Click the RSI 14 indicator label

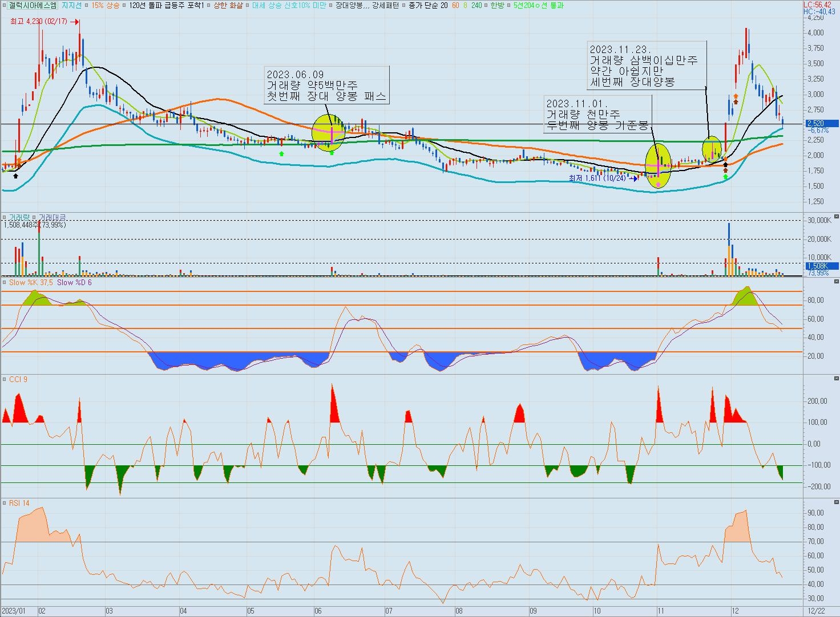(x=19, y=503)
